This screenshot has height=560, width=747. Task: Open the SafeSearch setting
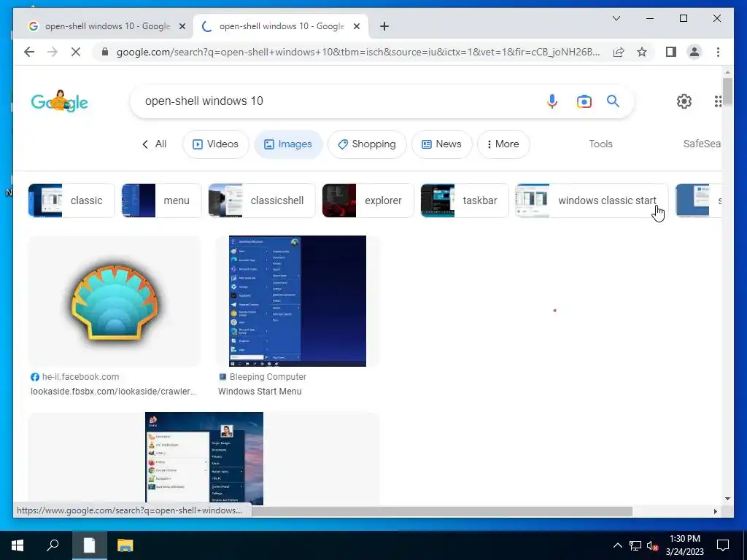pos(702,144)
